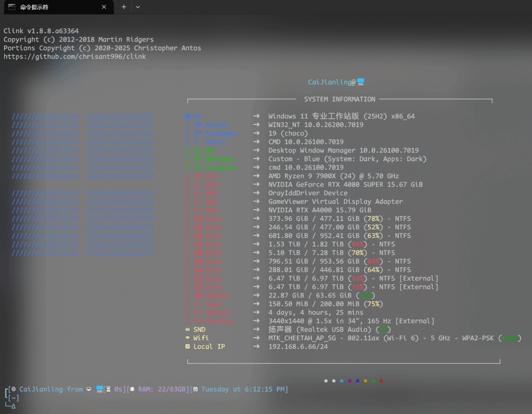Click the speaker icon next to SND
Image resolution: width=532 pixels, height=414 pixels.
tap(188, 330)
